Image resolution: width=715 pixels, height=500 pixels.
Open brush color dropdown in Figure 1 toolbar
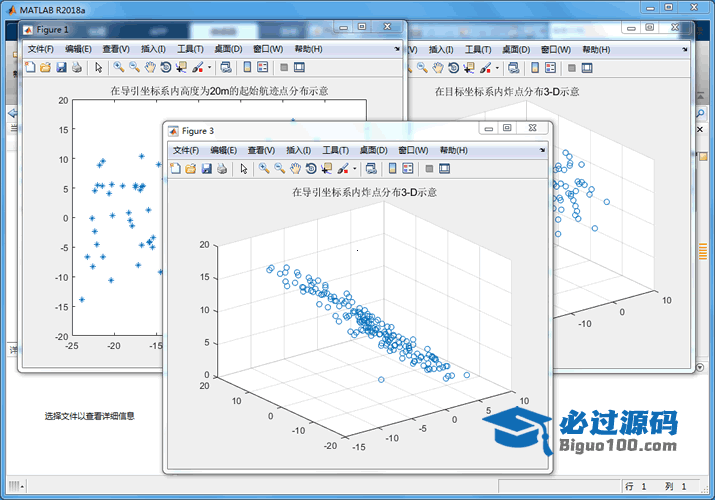[x=209, y=67]
